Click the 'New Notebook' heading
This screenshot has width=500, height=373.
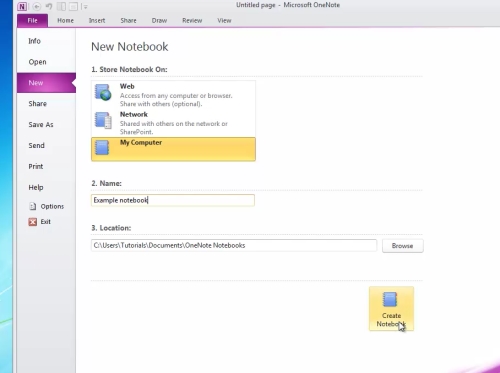tap(130, 47)
